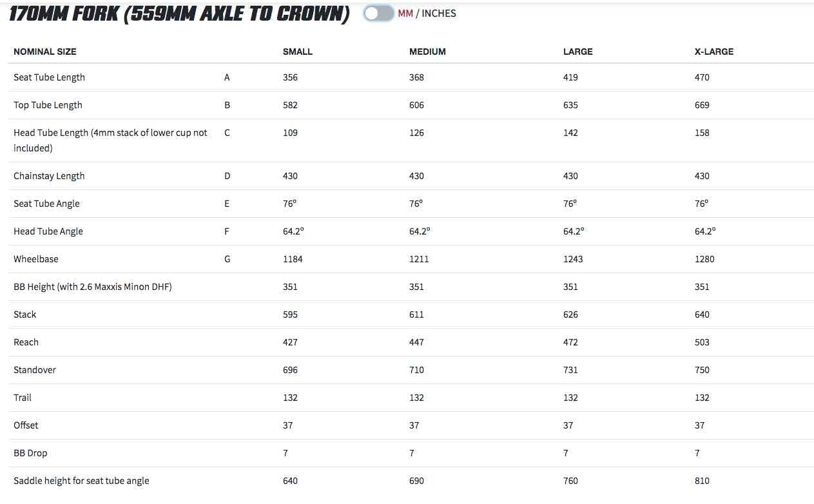814x504 pixels.
Task: Click the 170MM Fork heading
Action: point(179,15)
